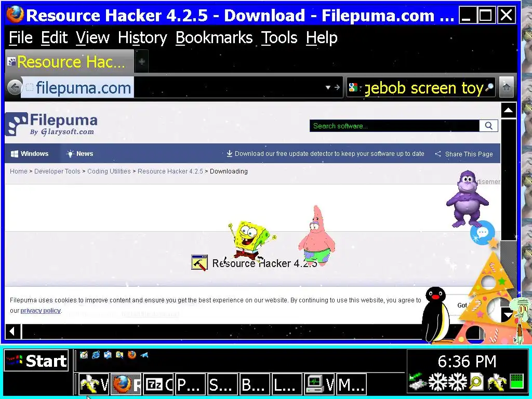Switch to the 7z taskbar button
Screen dimensions: 532x399
[x=158, y=384]
